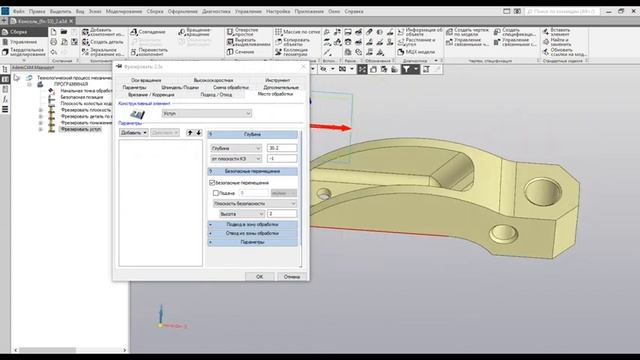Switch to the Шпиндель/Подачи tab
This screenshot has height=360, width=640.
click(180, 87)
